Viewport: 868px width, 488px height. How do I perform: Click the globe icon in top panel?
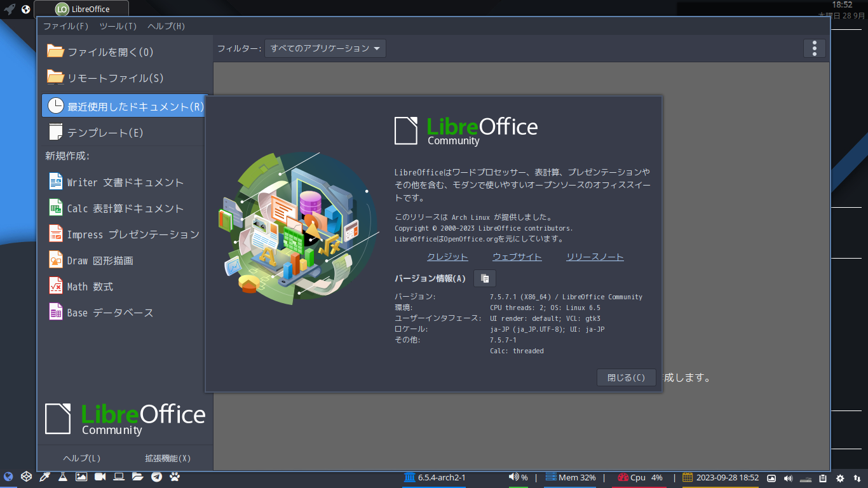tap(26, 10)
